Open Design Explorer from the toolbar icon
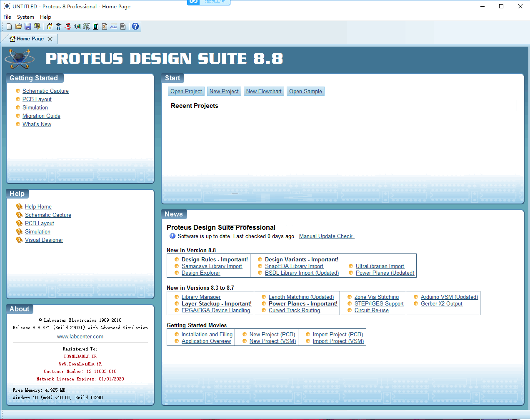This screenshot has height=420, width=530. (x=95, y=26)
